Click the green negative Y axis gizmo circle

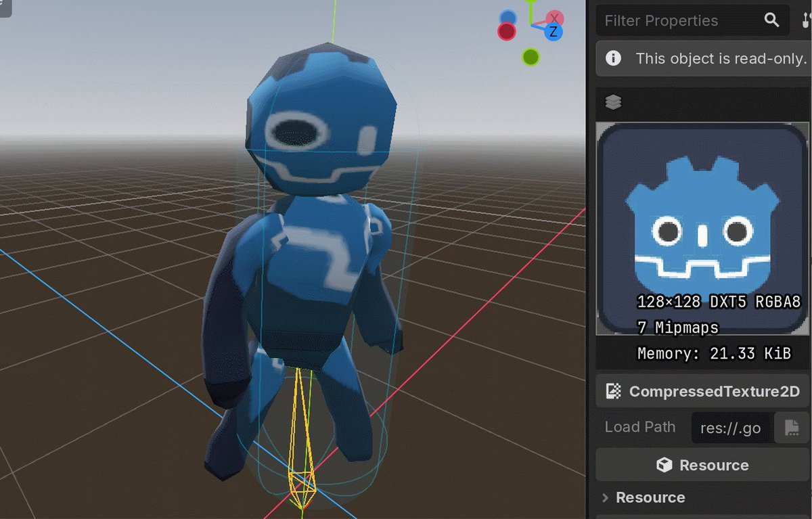click(x=531, y=58)
